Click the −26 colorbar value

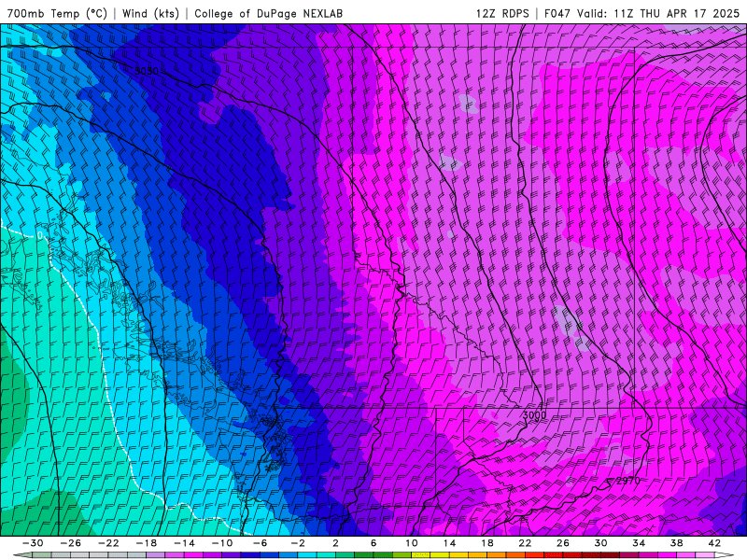tap(71, 543)
